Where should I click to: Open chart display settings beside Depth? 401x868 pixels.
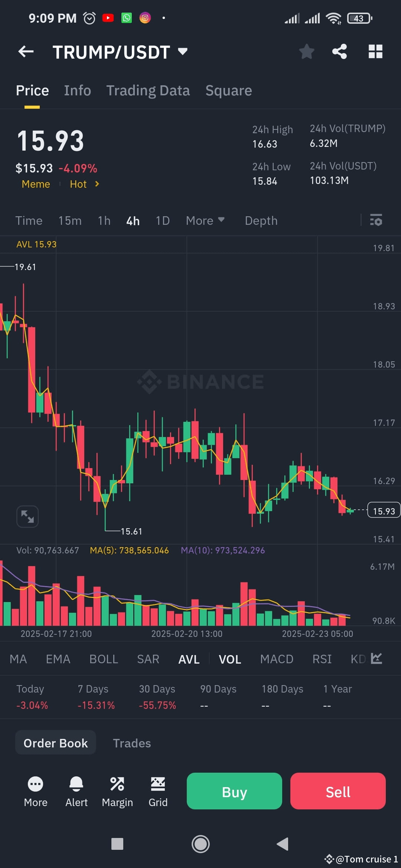tap(376, 220)
